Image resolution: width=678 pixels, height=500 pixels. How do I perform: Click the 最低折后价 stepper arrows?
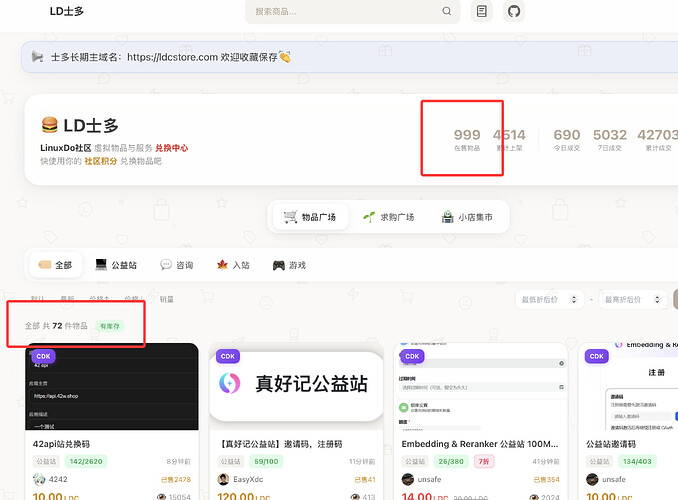[x=573, y=299]
